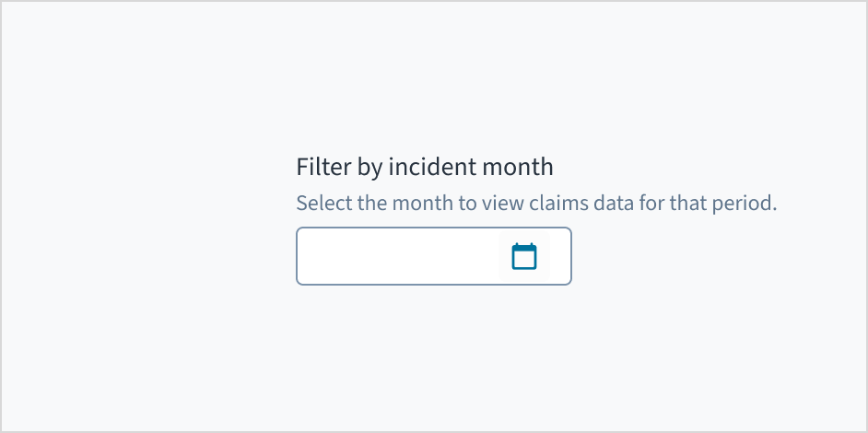The image size is (868, 433).
Task: Click the "Select the month" helper text
Action: pos(536,203)
